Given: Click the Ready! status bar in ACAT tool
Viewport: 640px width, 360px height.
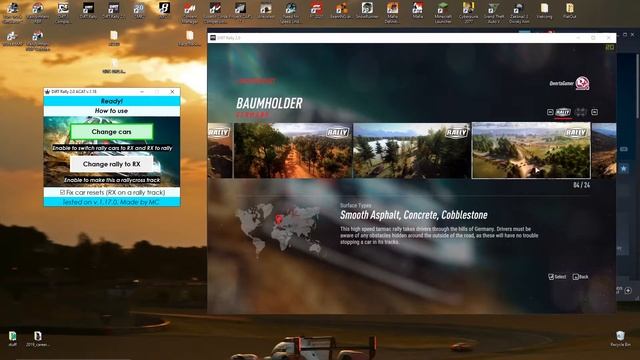Looking at the screenshot, I should point(111,101).
